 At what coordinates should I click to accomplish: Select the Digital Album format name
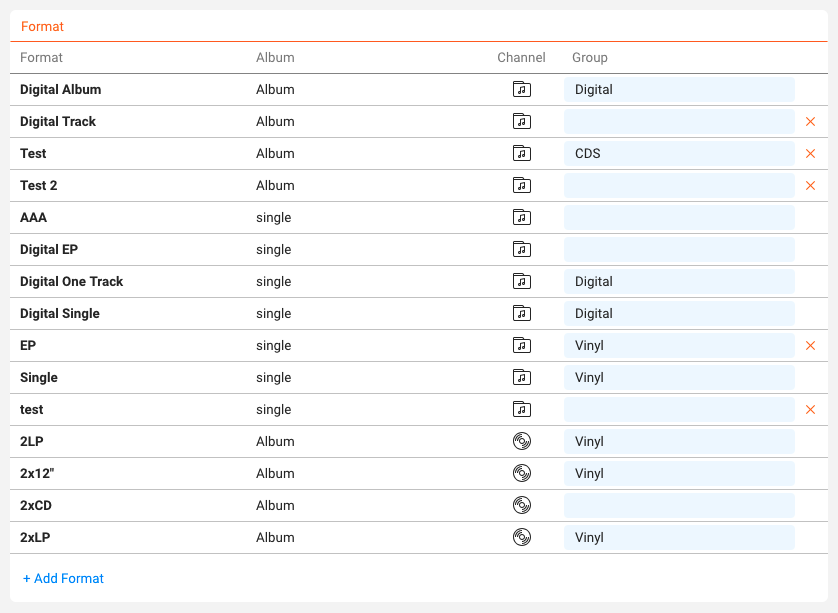point(60,89)
